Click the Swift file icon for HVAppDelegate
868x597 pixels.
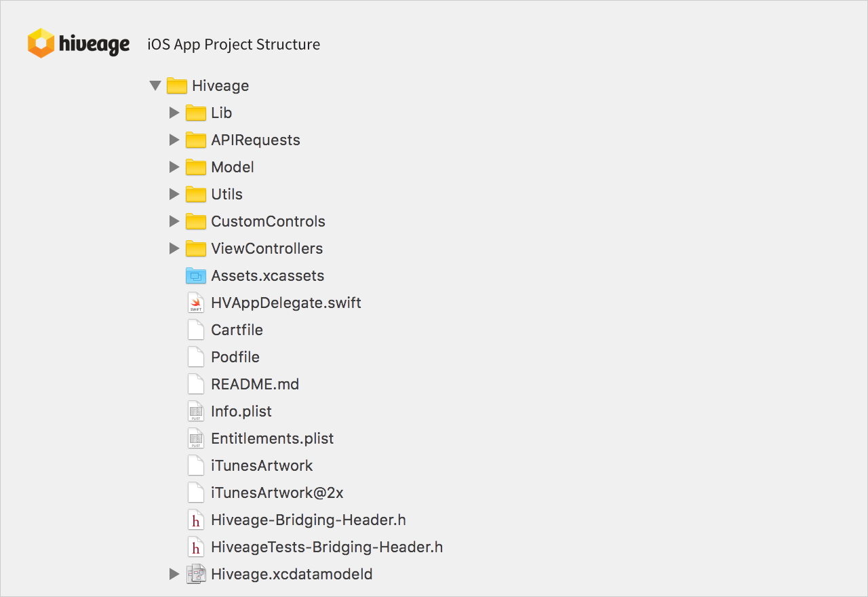coord(196,303)
